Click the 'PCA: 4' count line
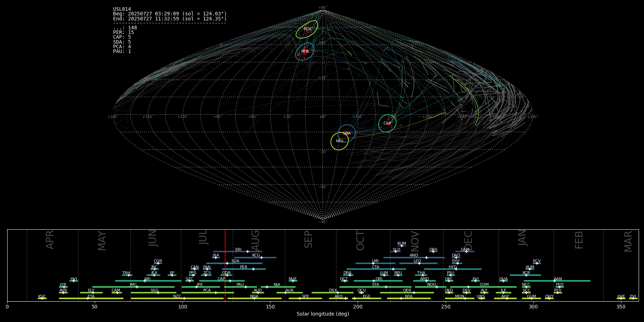Screen dimensions: 644x322 (x=122, y=47)
